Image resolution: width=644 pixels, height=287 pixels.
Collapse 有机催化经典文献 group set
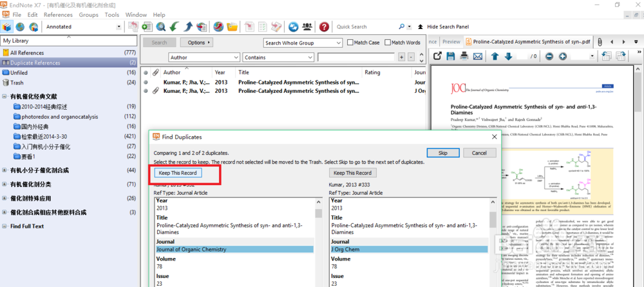click(x=4, y=97)
